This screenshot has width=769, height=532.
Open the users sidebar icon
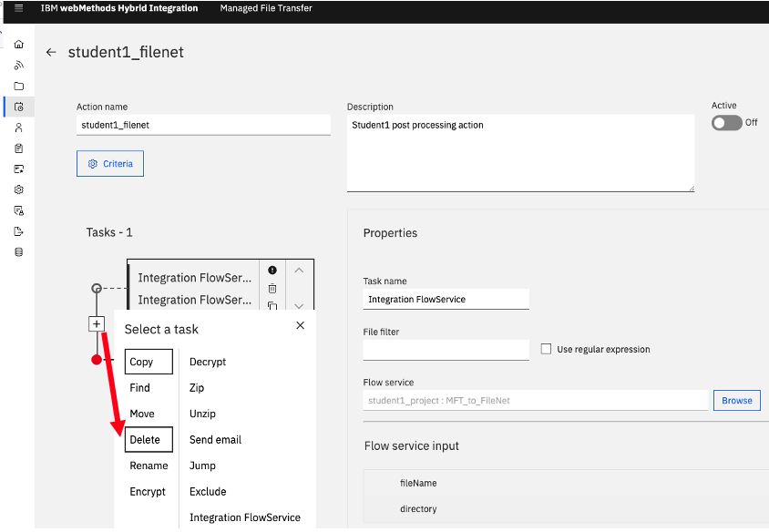[18, 128]
